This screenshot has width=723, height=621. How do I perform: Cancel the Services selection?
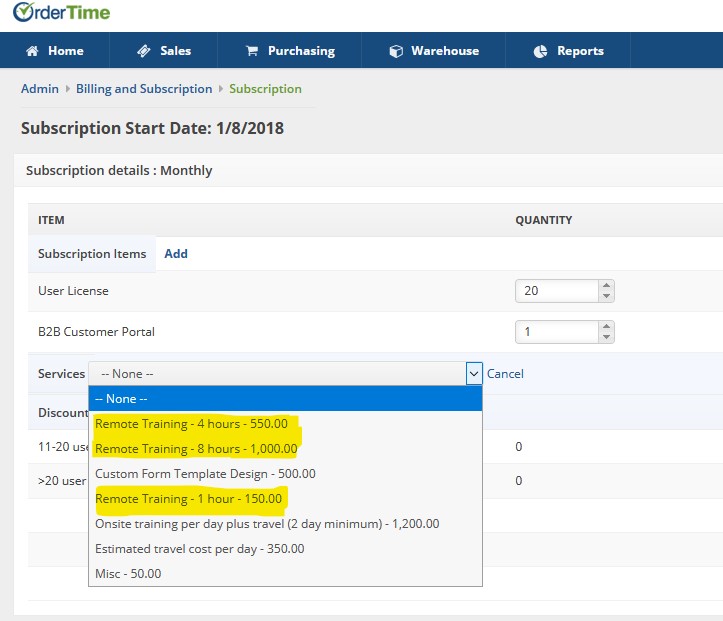[x=505, y=373]
